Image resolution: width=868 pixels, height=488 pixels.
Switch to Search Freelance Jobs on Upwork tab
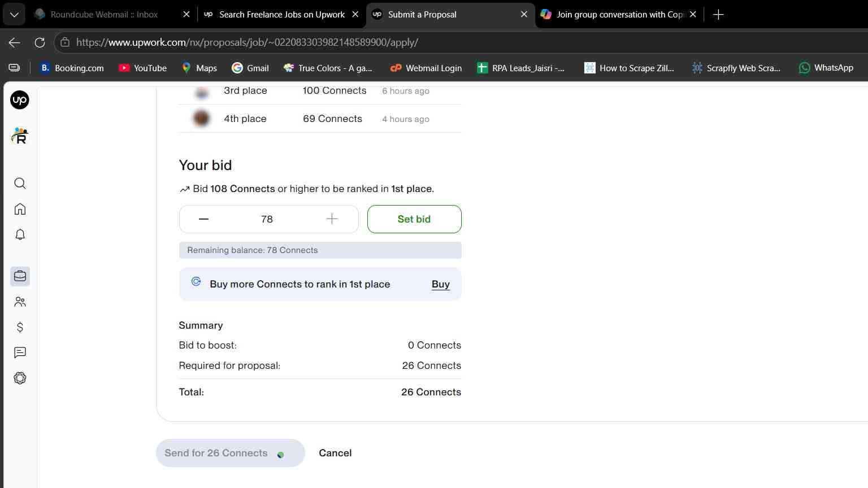pyautogui.click(x=281, y=15)
